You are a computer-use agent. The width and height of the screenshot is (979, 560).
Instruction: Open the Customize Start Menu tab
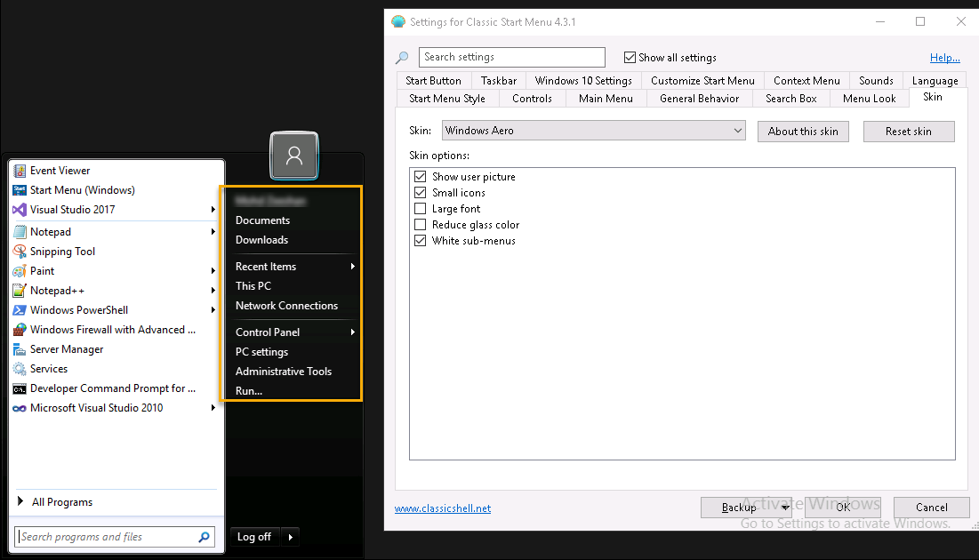click(x=702, y=81)
